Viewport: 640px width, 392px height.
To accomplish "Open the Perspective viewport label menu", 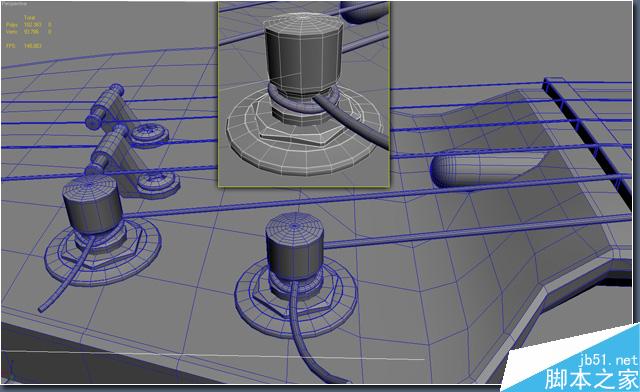I will [14, 4].
